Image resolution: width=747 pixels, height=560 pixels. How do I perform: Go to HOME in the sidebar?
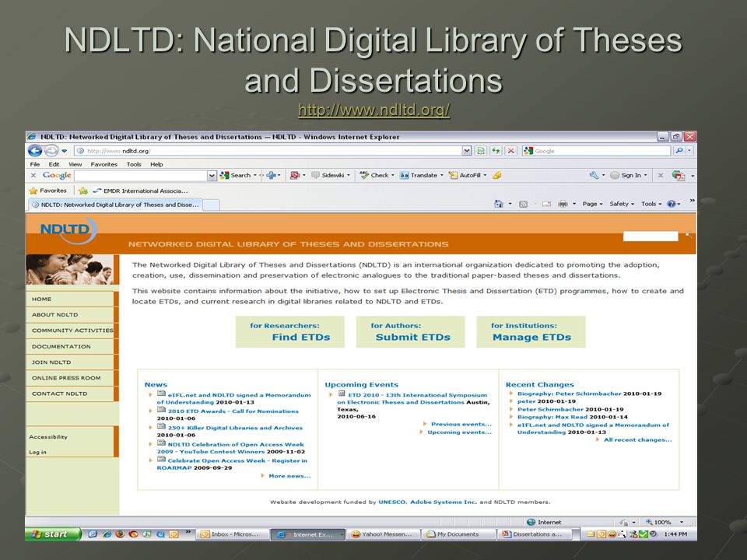[x=69, y=299]
